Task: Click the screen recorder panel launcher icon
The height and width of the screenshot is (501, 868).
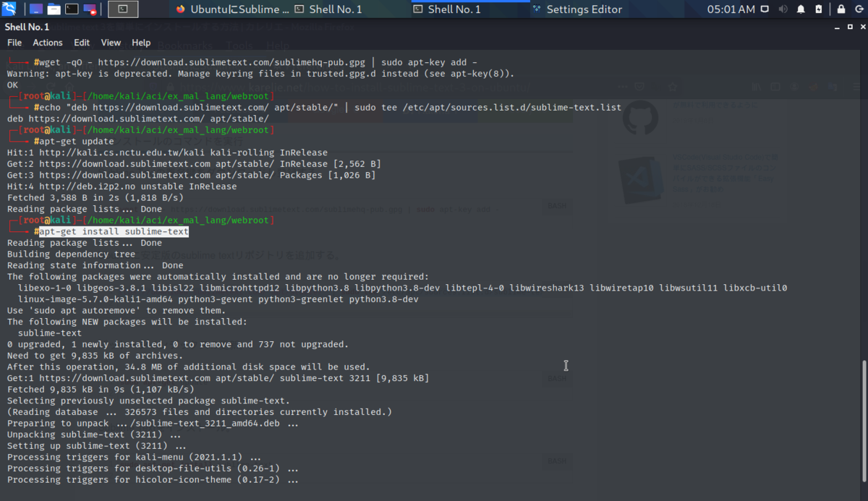Action: (90, 9)
